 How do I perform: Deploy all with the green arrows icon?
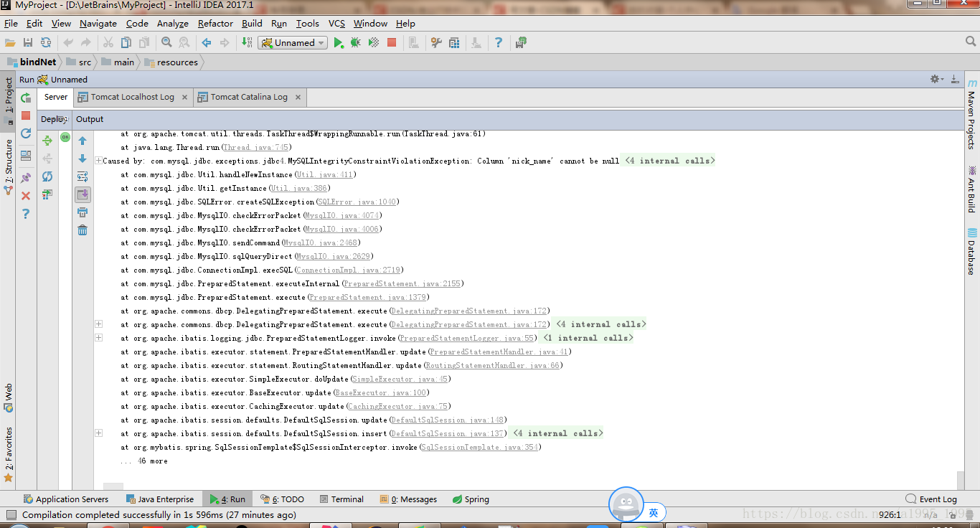click(47, 141)
